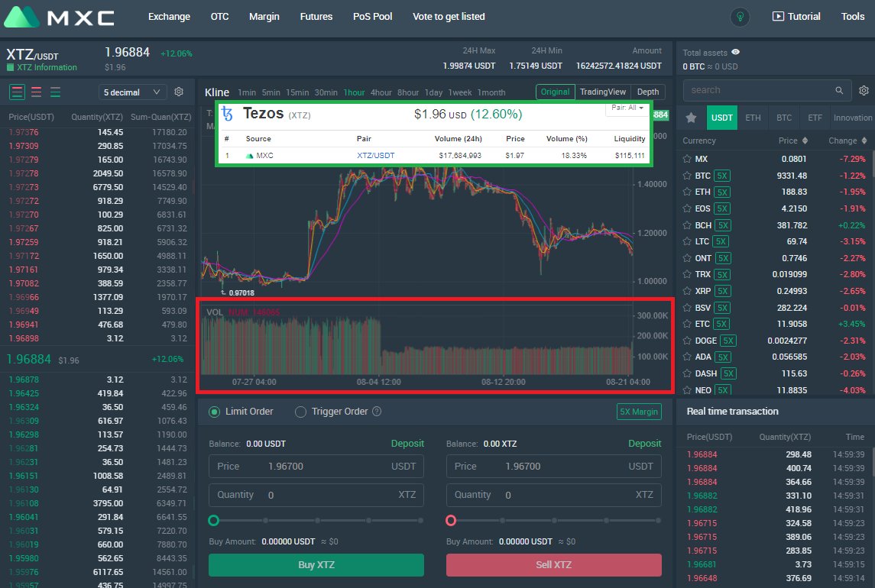Click the sell Price input field

(553, 467)
